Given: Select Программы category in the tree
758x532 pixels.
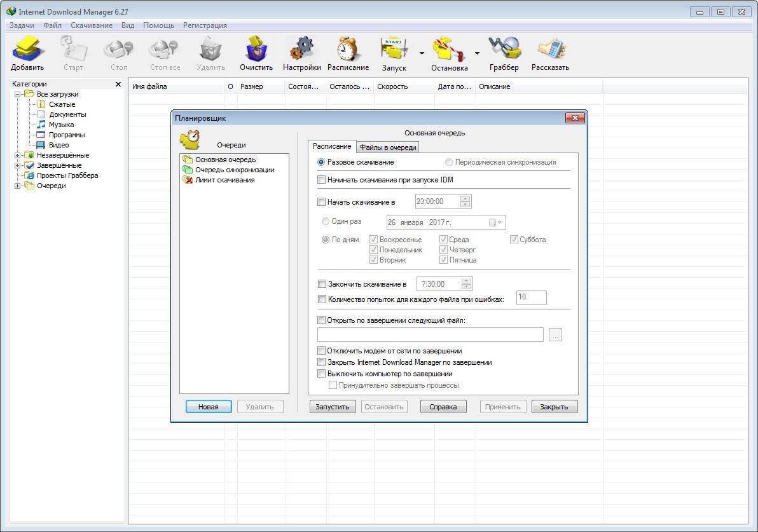Looking at the screenshot, I should point(67,135).
